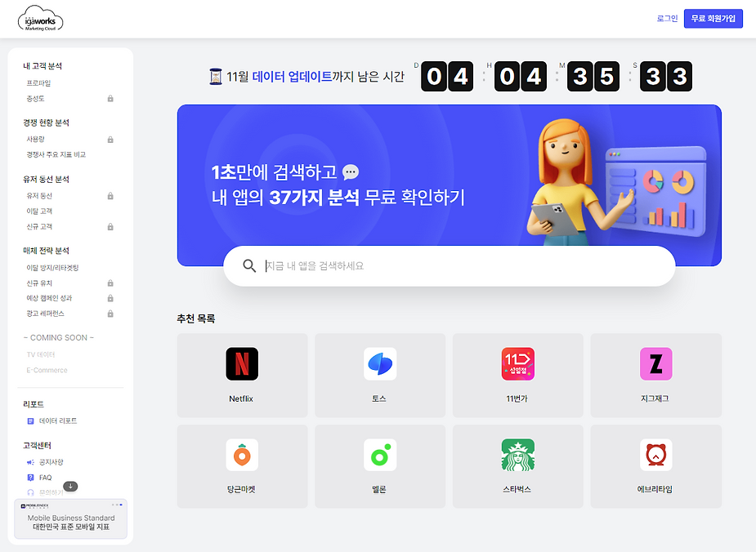
Task: Open 충성도 menu item
Action: (35, 98)
